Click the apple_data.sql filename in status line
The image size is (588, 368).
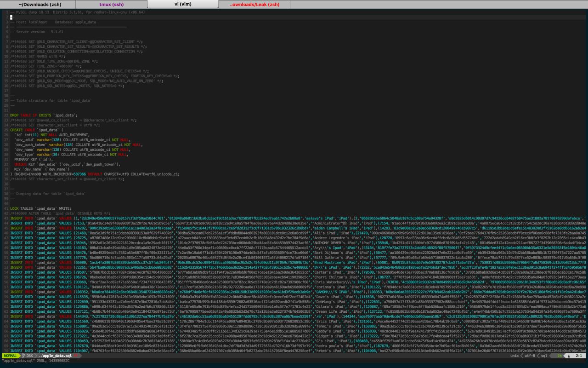coord(55,356)
